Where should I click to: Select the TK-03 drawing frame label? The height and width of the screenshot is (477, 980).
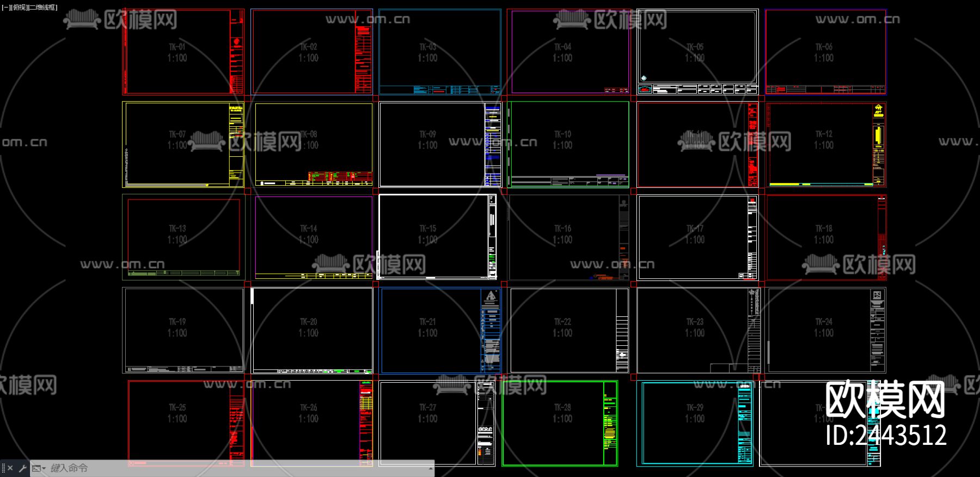click(x=427, y=47)
